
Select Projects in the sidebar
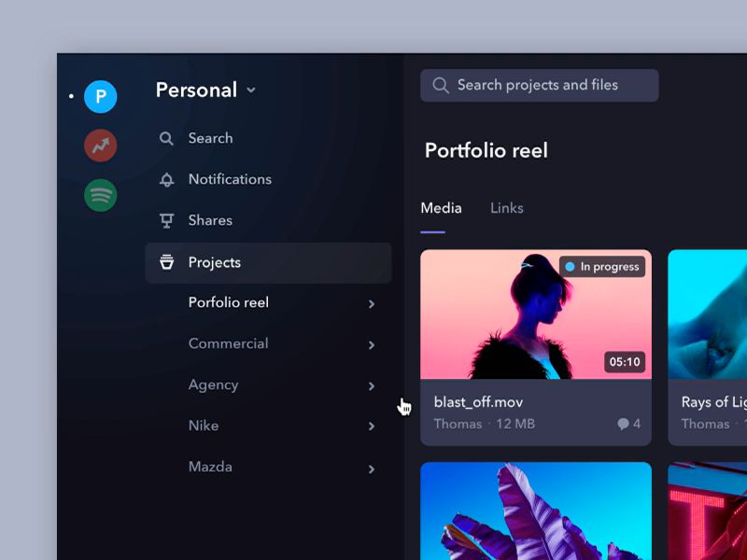(x=268, y=263)
